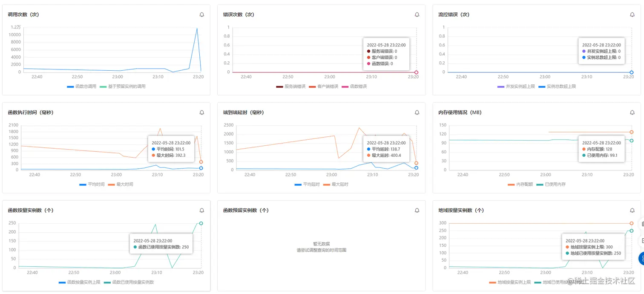Click the 函数预留实例数（个） title
Screen dimensions: 644x294
click(x=246, y=210)
